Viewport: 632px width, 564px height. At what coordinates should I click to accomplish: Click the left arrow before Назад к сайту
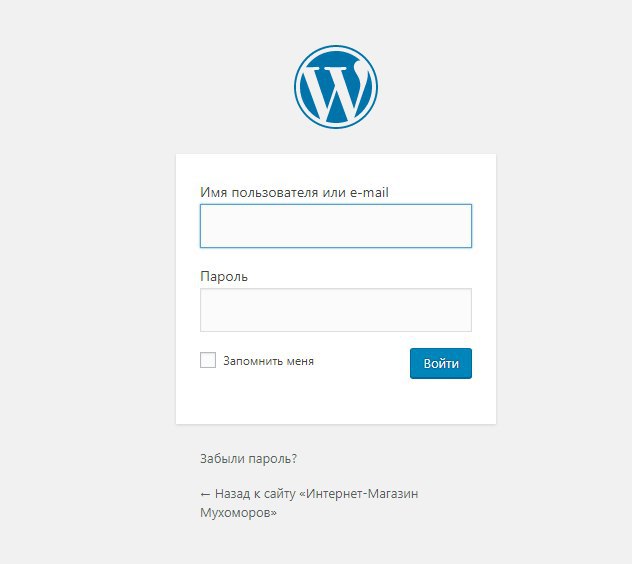coord(205,494)
